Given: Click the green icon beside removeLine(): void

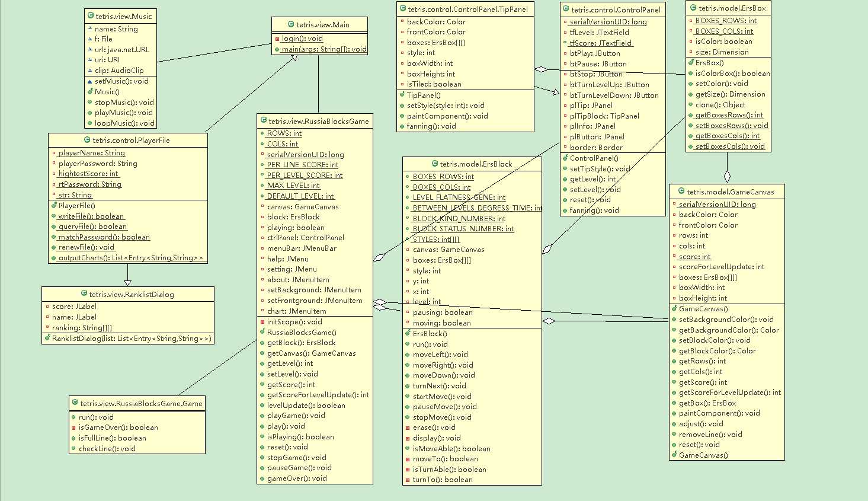Looking at the screenshot, I should pos(674,435).
